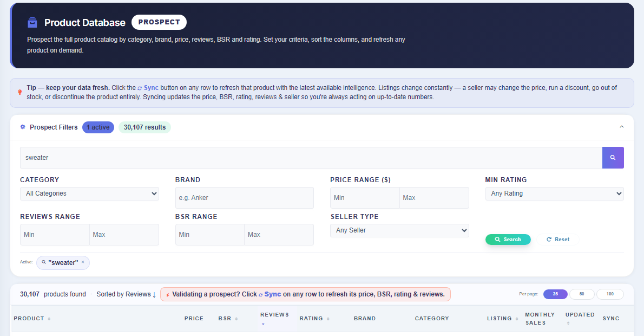Click the 30,107 results badge
The width and height of the screenshot is (644, 336).
tap(144, 127)
